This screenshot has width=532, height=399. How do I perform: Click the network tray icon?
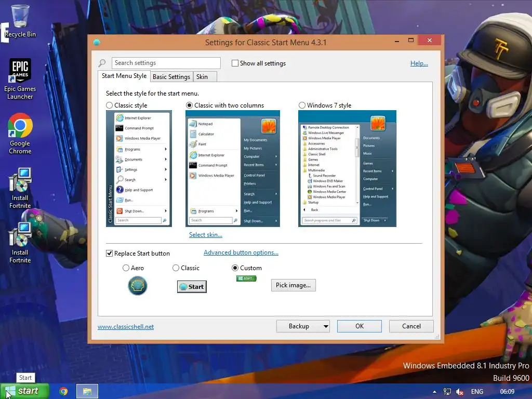(447, 392)
